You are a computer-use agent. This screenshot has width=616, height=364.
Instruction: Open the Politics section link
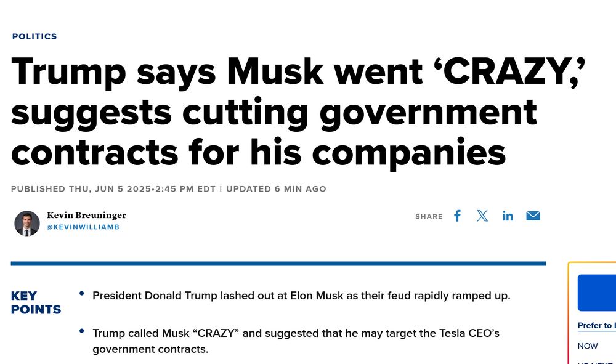coord(34,36)
